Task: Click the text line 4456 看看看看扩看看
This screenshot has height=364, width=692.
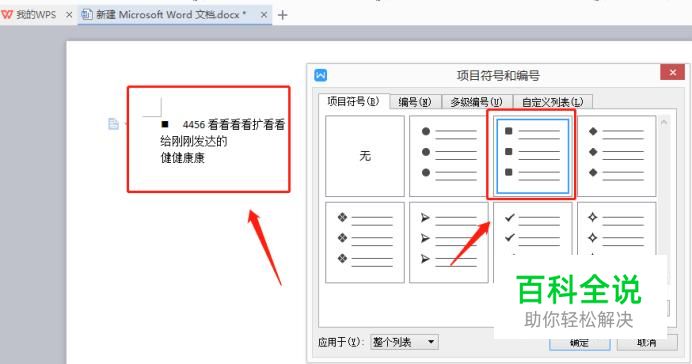Action: coord(234,125)
